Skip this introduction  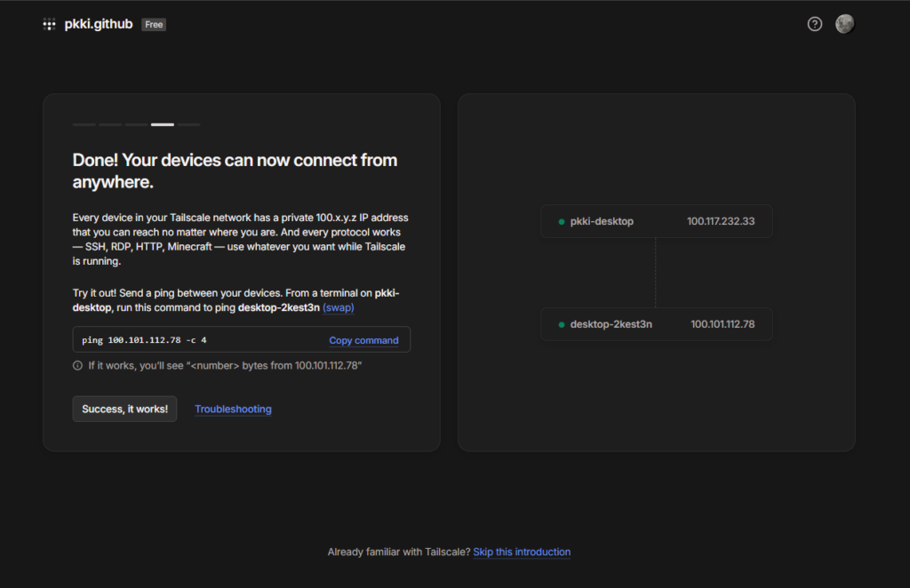522,552
